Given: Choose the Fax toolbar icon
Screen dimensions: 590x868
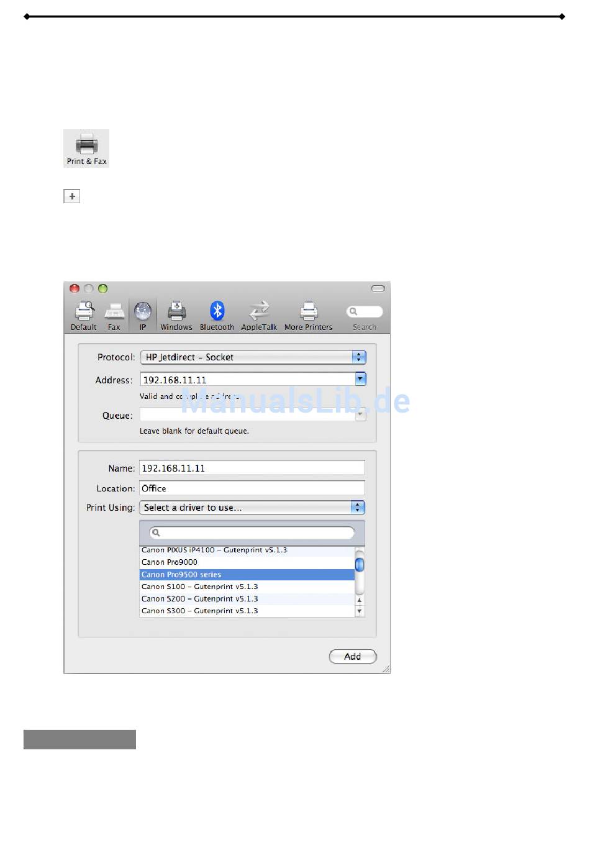Looking at the screenshot, I should click(114, 316).
